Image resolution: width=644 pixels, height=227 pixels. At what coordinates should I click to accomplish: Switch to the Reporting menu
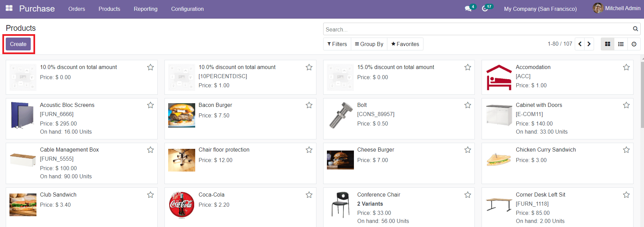point(146,9)
